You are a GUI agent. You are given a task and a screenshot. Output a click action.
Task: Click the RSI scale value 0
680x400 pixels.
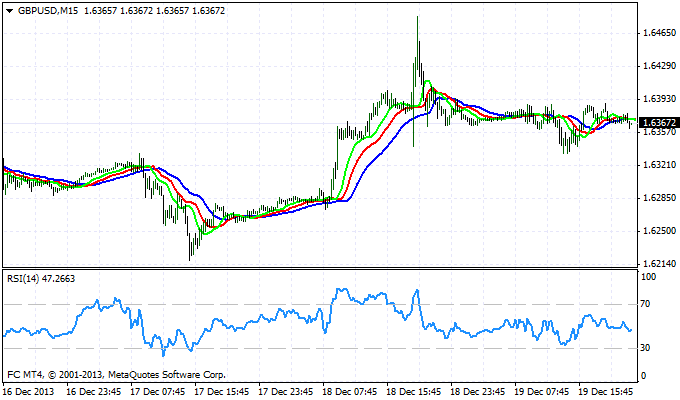pyautogui.click(x=643, y=376)
